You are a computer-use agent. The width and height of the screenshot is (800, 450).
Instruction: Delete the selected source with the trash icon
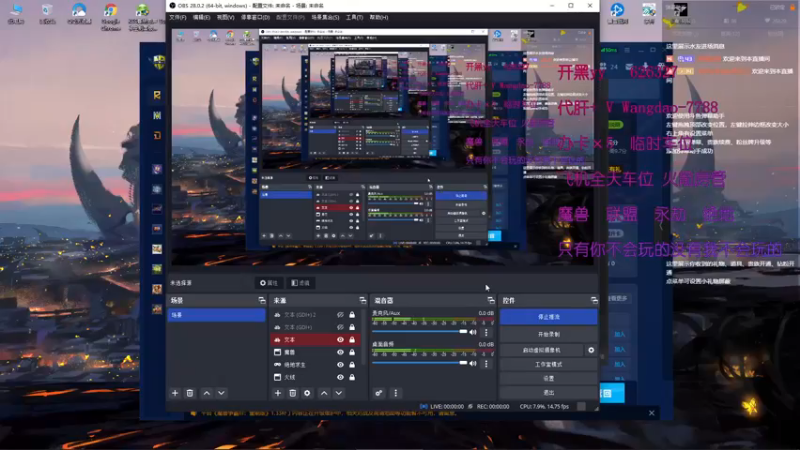(292, 393)
